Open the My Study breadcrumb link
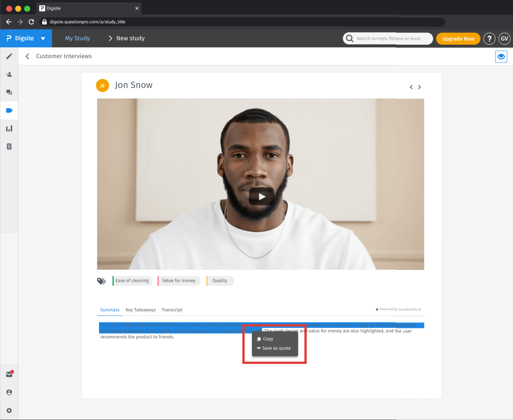Image resolution: width=513 pixels, height=420 pixels. tap(77, 38)
